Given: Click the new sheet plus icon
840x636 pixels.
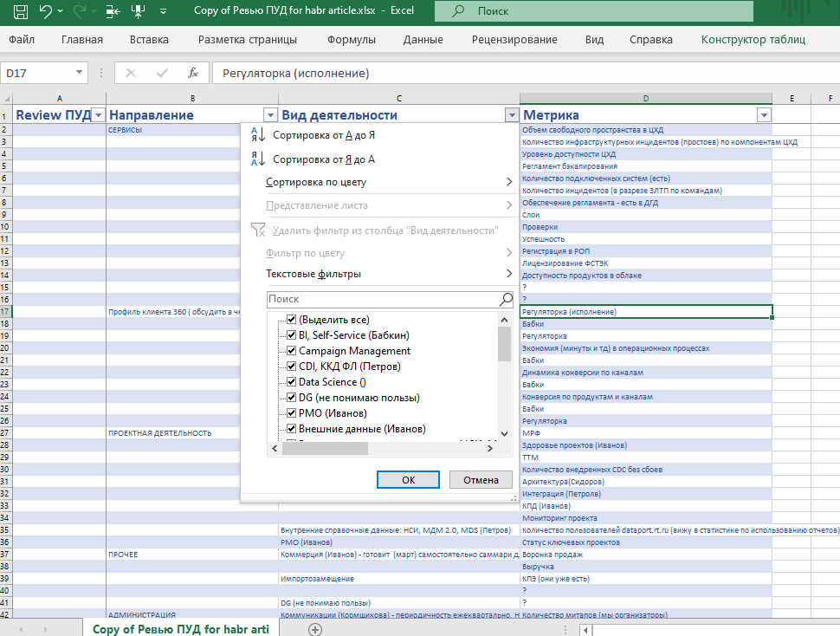Looking at the screenshot, I should pos(315,630).
